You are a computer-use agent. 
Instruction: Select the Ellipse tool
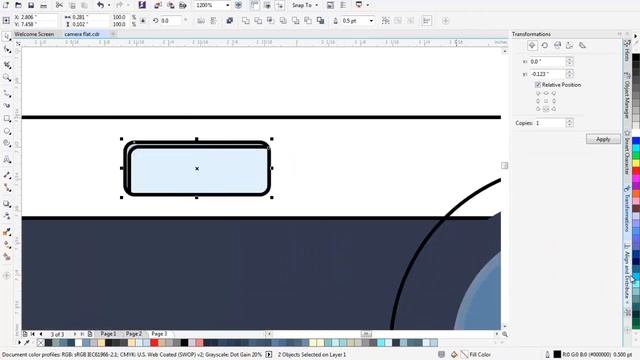click(7, 131)
